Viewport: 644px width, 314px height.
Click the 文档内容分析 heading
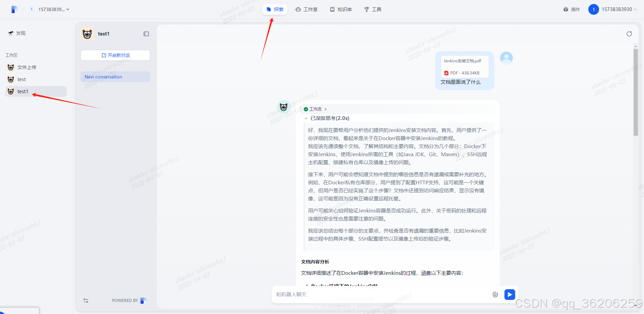click(x=315, y=262)
